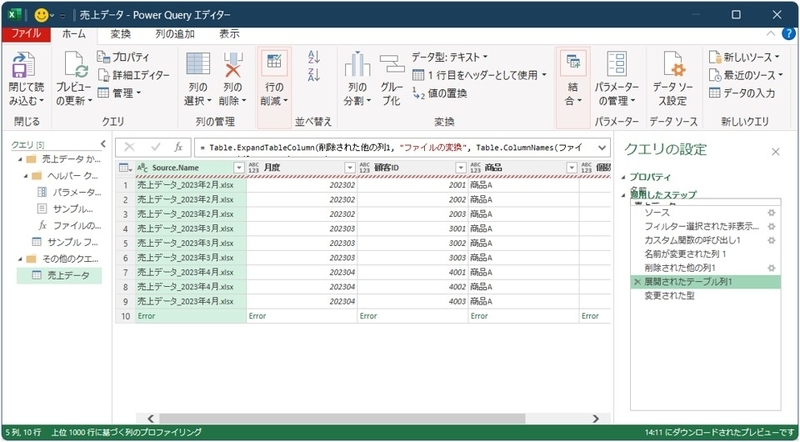The height and width of the screenshot is (442, 800).
Task: Collapse the その他のクエ... folder
Action: (19, 258)
